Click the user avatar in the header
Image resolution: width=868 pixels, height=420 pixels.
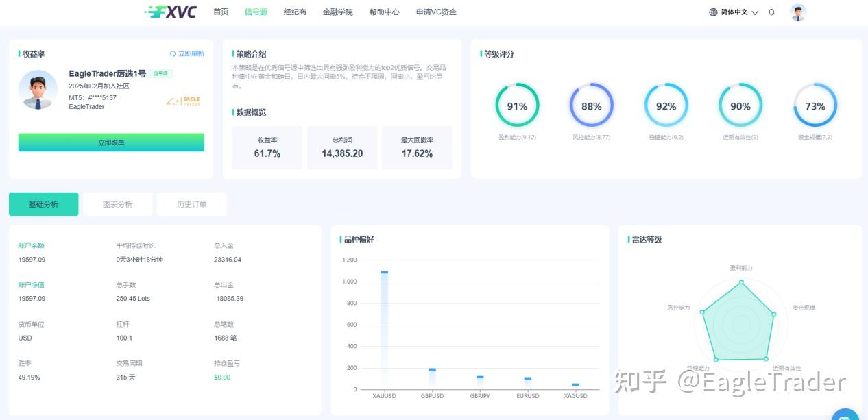(797, 12)
